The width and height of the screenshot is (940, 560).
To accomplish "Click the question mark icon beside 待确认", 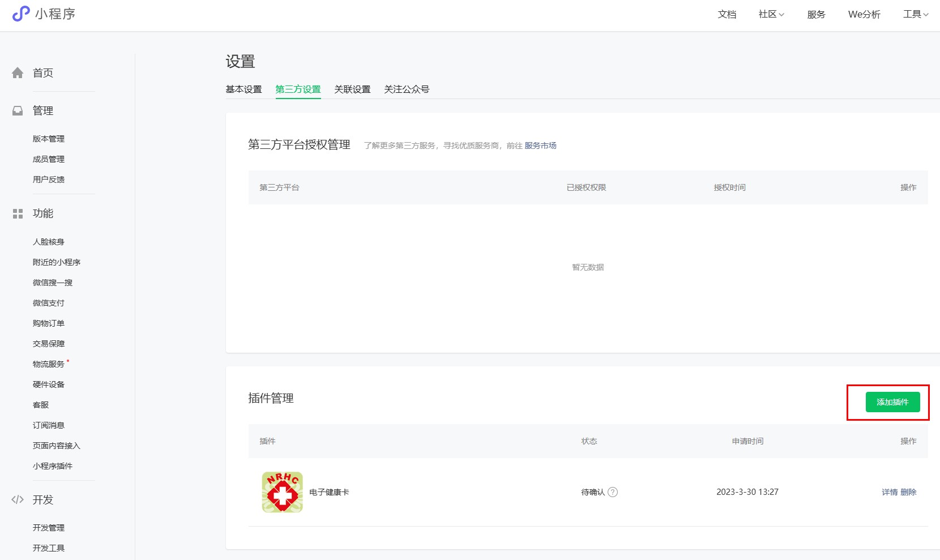I will [613, 492].
